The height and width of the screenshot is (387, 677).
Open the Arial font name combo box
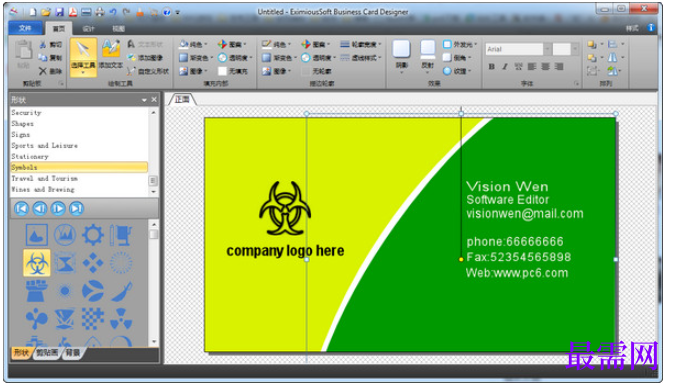pyautogui.click(x=518, y=49)
